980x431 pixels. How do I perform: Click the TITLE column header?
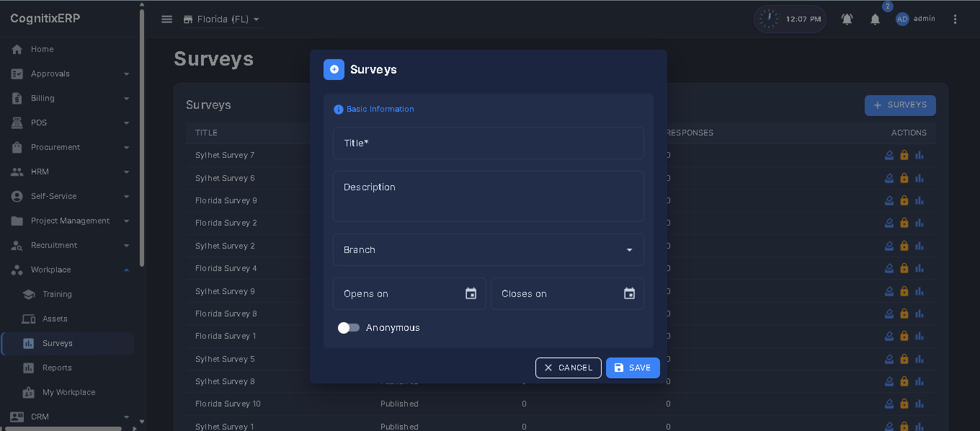point(206,133)
